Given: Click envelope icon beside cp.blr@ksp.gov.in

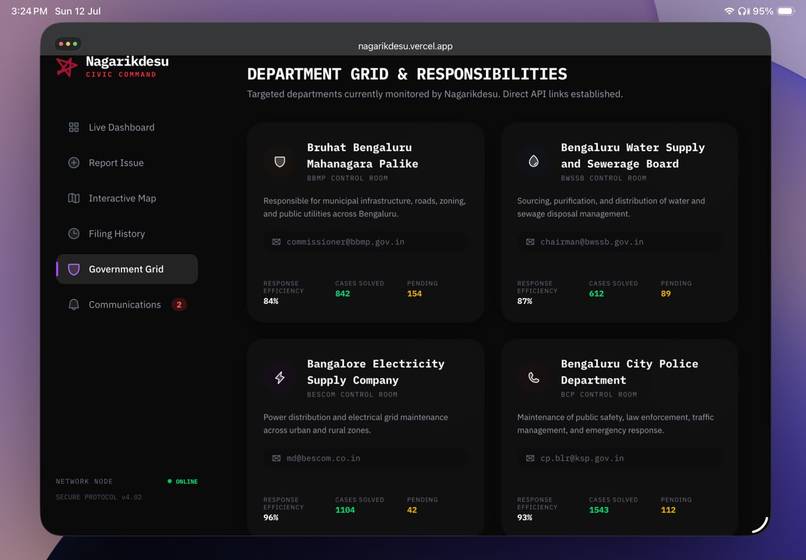Looking at the screenshot, I should tap(530, 458).
